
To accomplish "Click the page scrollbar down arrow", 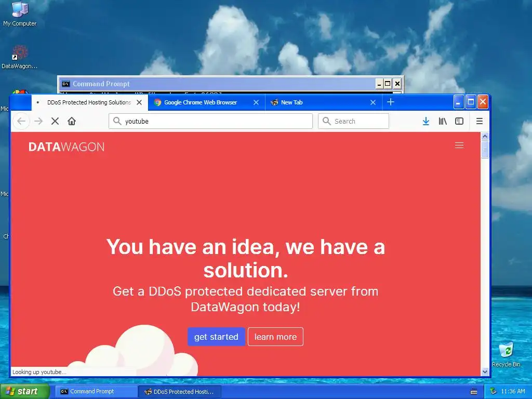I will pos(485,372).
